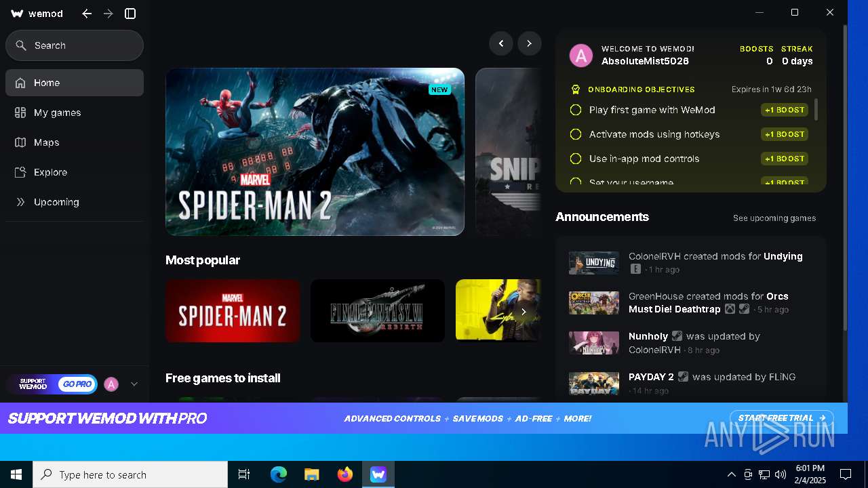Click the WeMod logo icon
Screen dimensions: 868x488
pyautogui.click(x=18, y=14)
